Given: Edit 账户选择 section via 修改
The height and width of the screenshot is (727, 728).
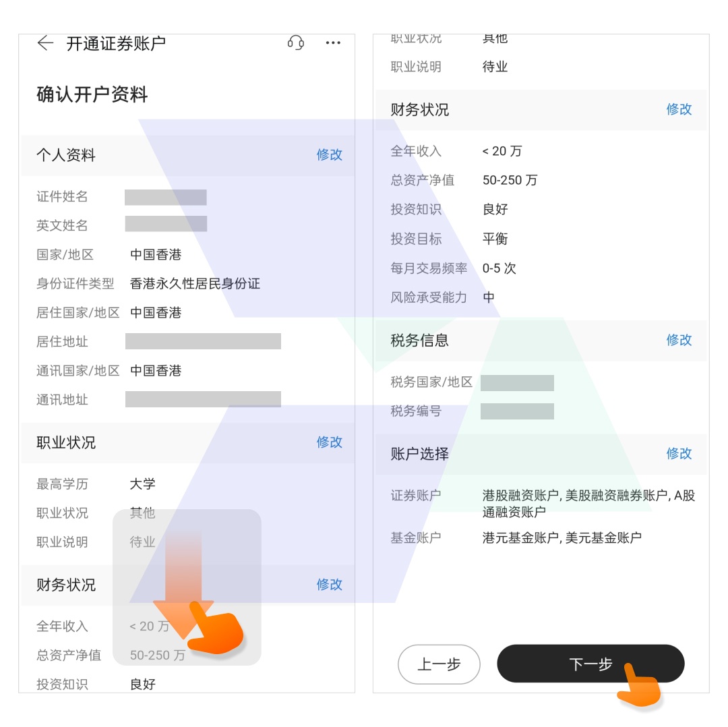Looking at the screenshot, I should (x=679, y=453).
